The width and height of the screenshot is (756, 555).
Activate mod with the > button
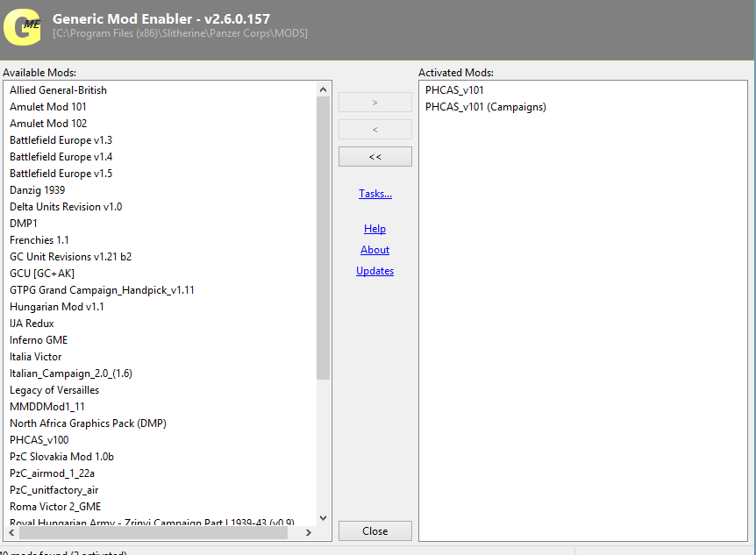point(375,103)
